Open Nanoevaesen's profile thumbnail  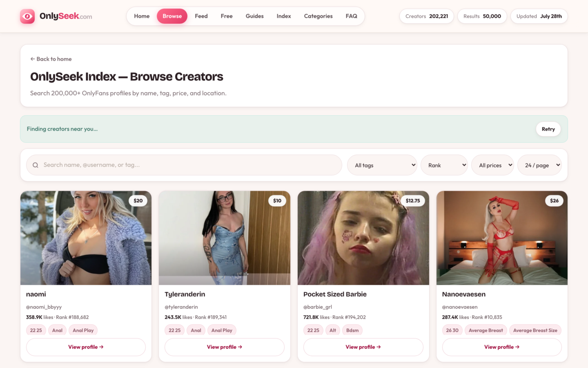coord(502,238)
